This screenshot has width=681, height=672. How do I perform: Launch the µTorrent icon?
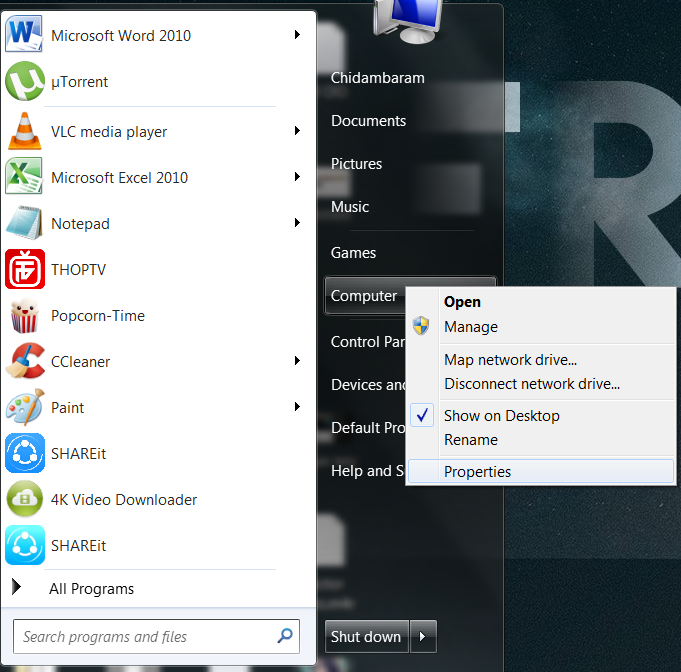click(25, 81)
